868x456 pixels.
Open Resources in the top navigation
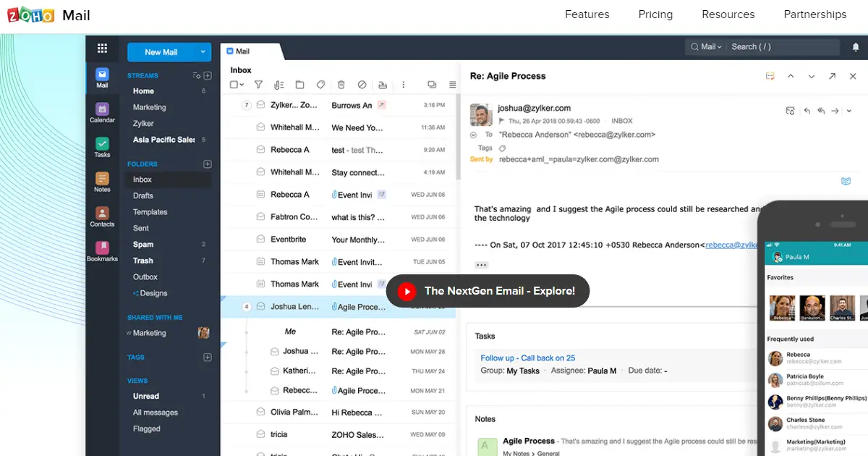[728, 14]
